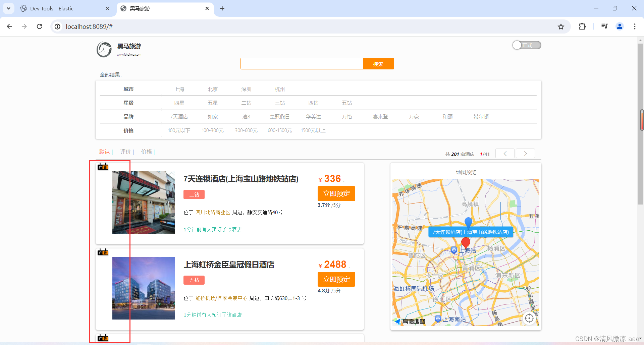Filter by brand 如家
Viewport: 644px width, 345px height.
click(x=213, y=117)
